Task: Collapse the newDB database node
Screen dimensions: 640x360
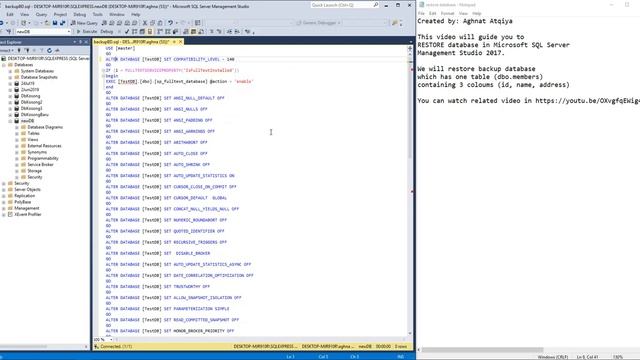Action: 10,121
